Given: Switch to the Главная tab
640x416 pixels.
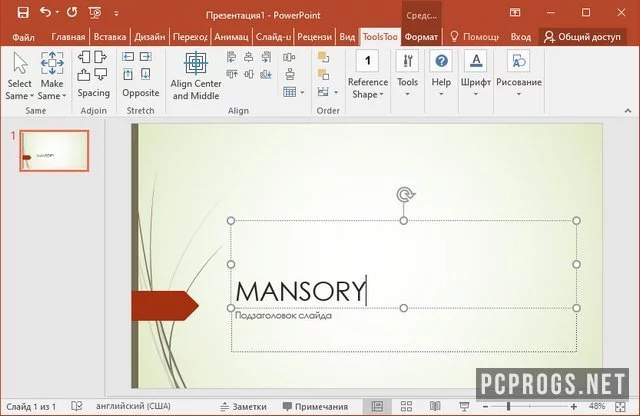Looking at the screenshot, I should pyautogui.click(x=68, y=37).
